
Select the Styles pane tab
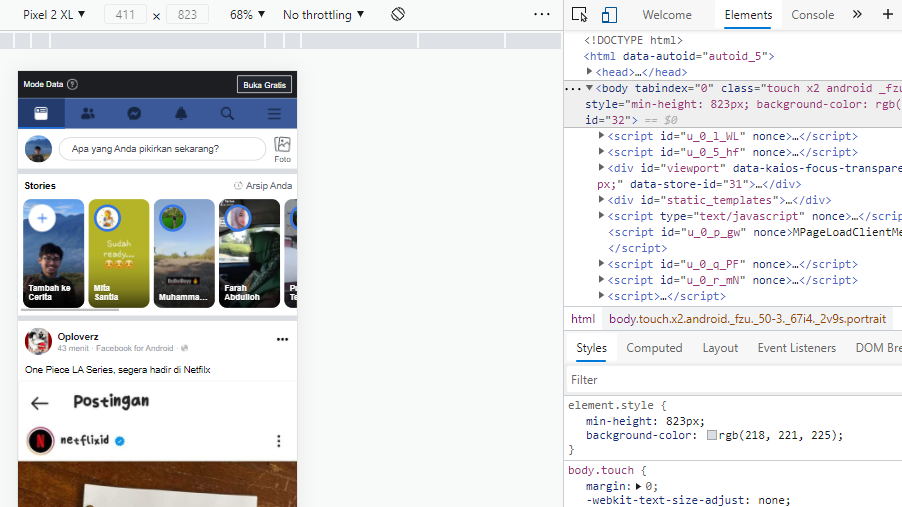591,348
